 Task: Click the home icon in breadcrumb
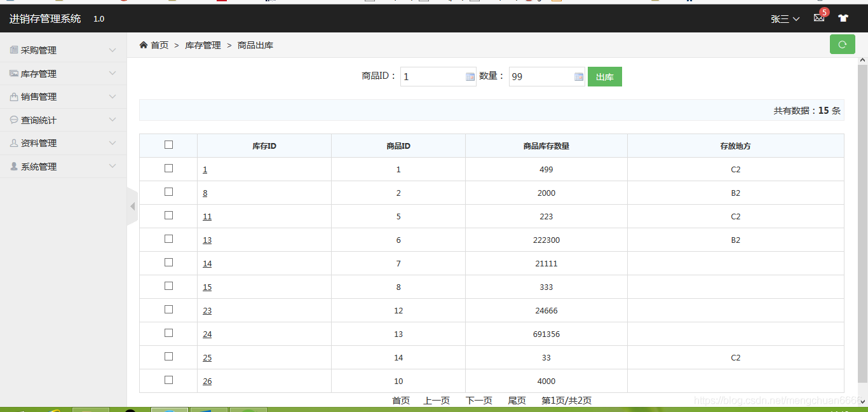144,45
